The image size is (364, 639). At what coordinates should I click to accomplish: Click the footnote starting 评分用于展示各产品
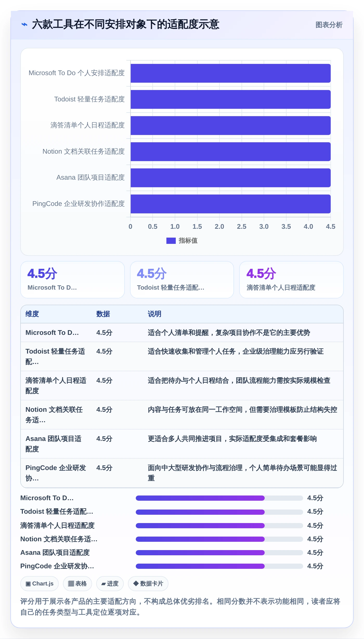pos(180,607)
